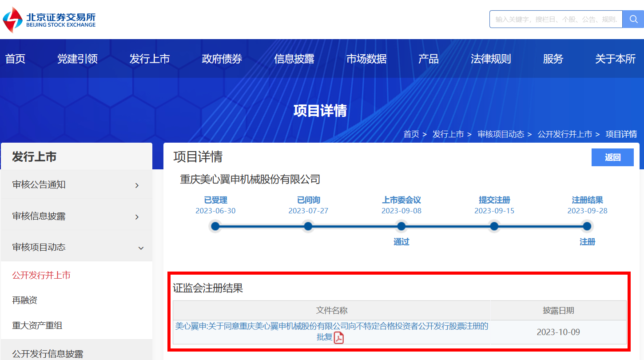Select 公开发行信息披露 in the sidebar
This screenshot has height=360, width=644.
point(48,354)
